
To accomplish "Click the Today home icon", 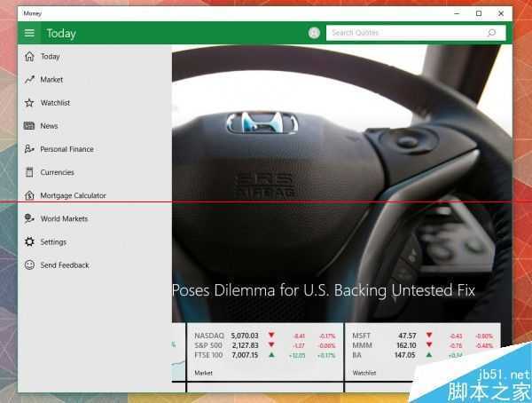I will 29,57.
